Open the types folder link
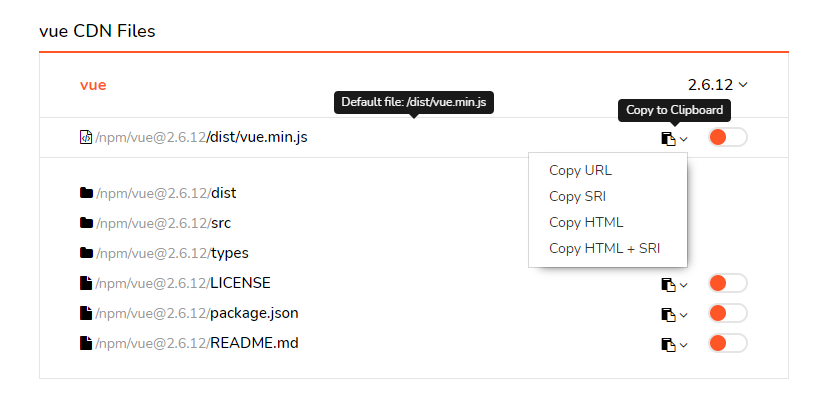 click(x=172, y=254)
